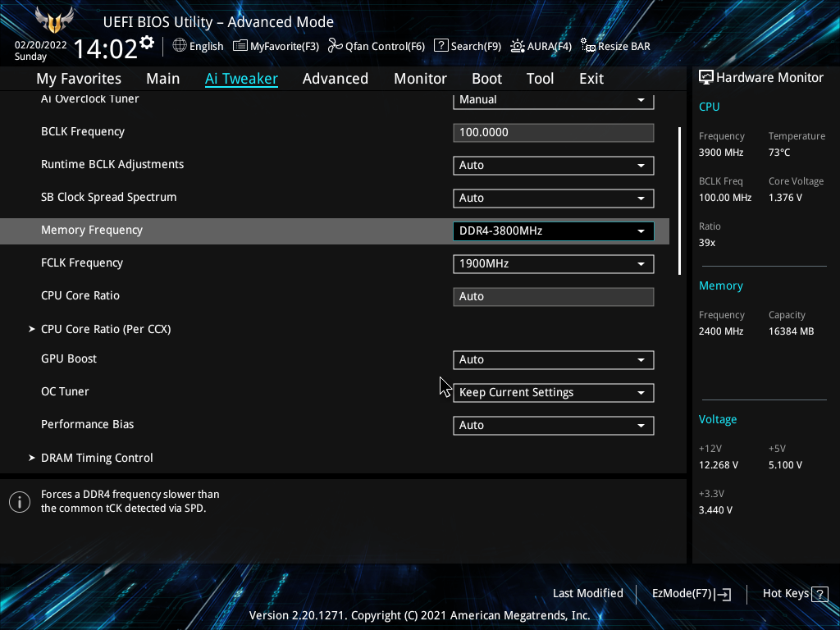The height and width of the screenshot is (630, 840).
Task: Click the BCLK Frequency input field
Action: pos(554,132)
